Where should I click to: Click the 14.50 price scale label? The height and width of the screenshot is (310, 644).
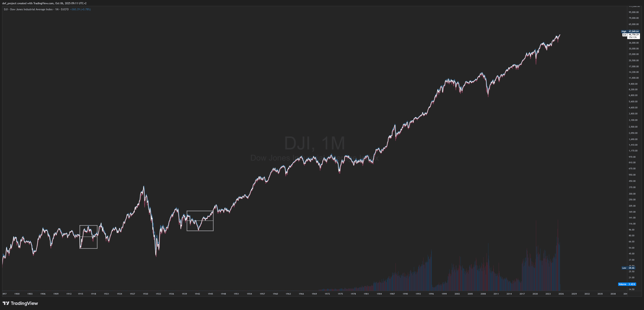coord(631,289)
